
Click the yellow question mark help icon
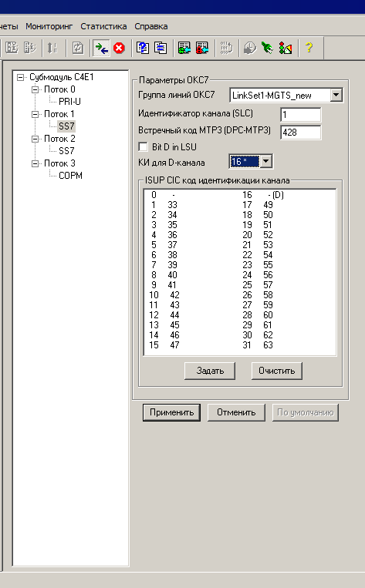(x=309, y=48)
